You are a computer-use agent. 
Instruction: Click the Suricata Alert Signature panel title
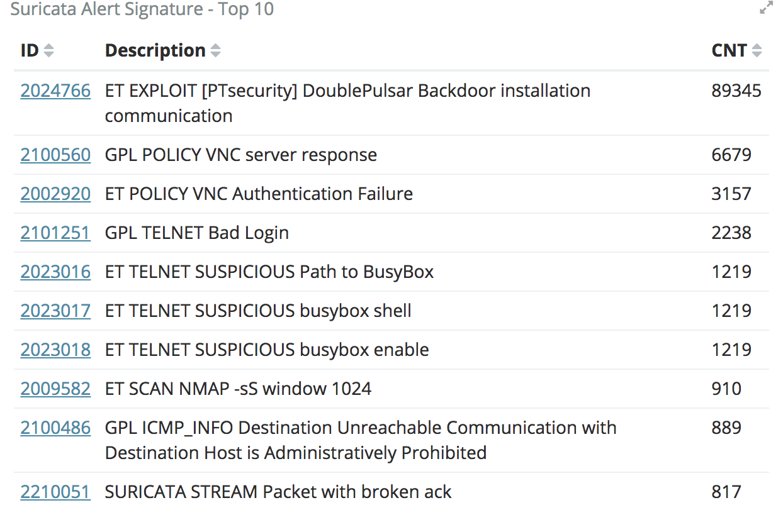click(142, 10)
